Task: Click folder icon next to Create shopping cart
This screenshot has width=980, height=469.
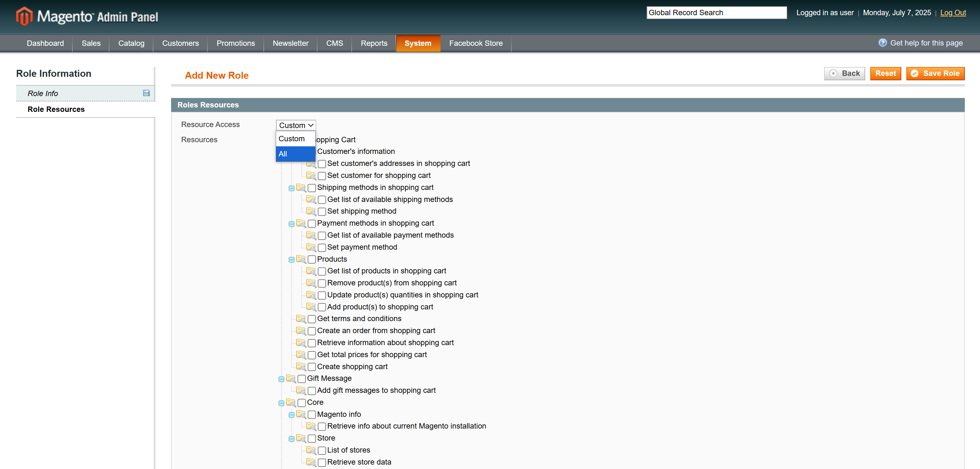Action: (301, 367)
